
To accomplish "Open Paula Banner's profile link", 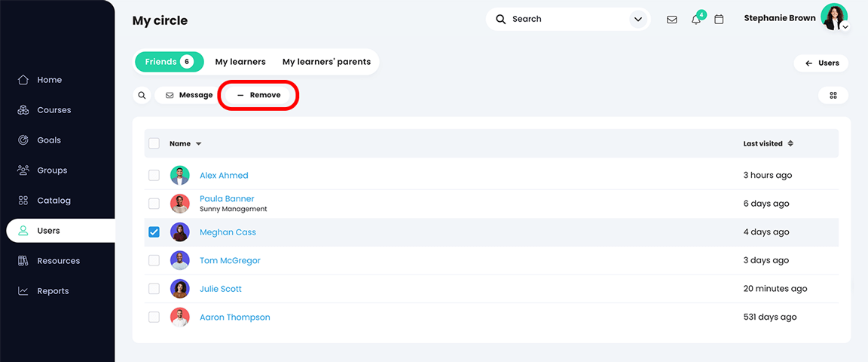I will tap(227, 199).
